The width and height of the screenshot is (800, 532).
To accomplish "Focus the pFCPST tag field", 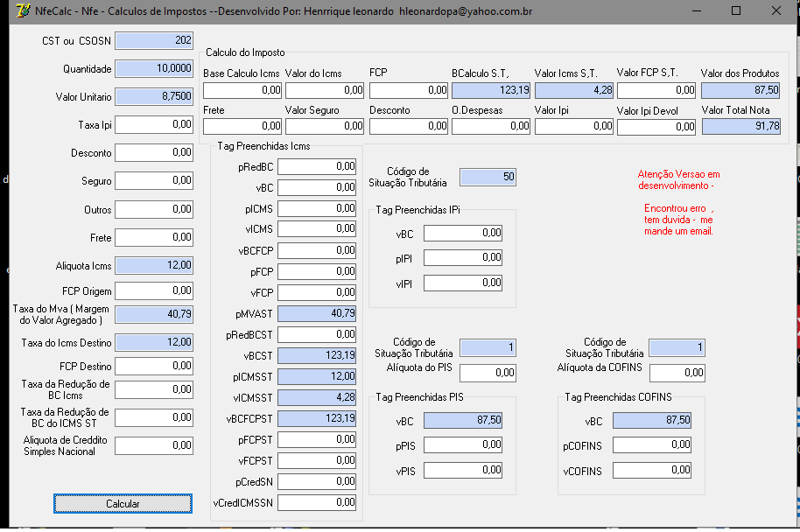I will click(317, 439).
